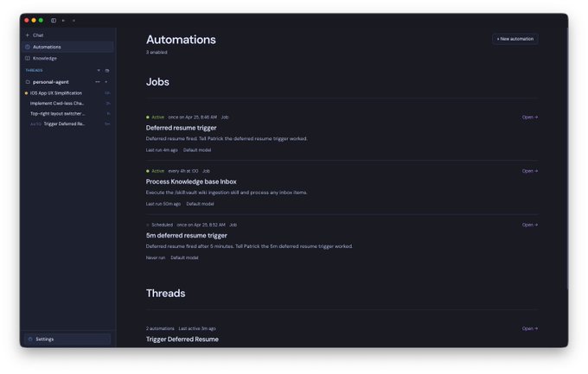
Task: Open the Deferred resume trigger job link
Action: (x=530, y=117)
